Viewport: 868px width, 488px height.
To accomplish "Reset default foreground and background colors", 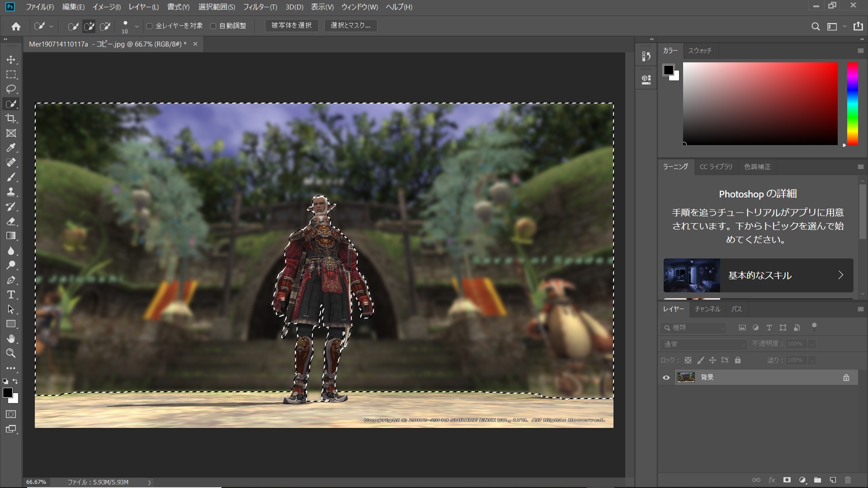I will coord(5,381).
